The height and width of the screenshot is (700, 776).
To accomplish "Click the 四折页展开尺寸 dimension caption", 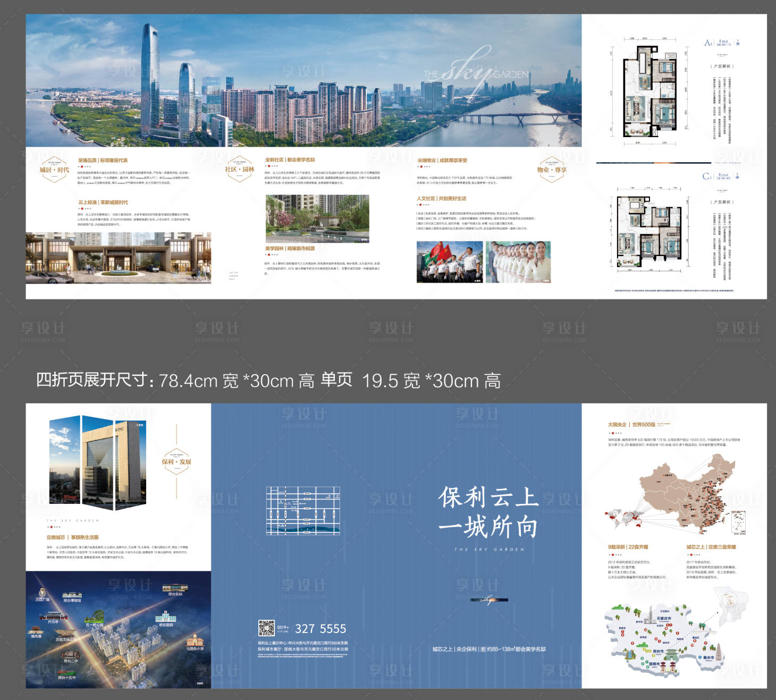I will click(x=268, y=381).
